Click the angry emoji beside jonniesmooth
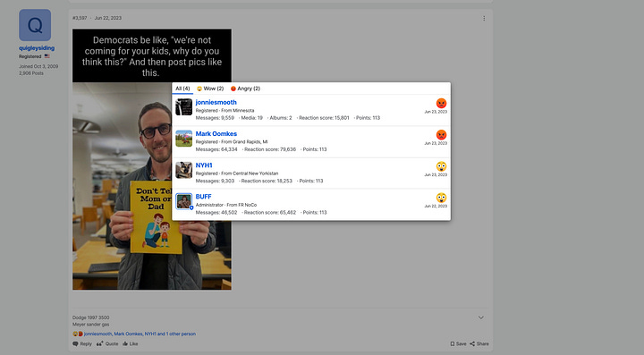 pos(441,104)
